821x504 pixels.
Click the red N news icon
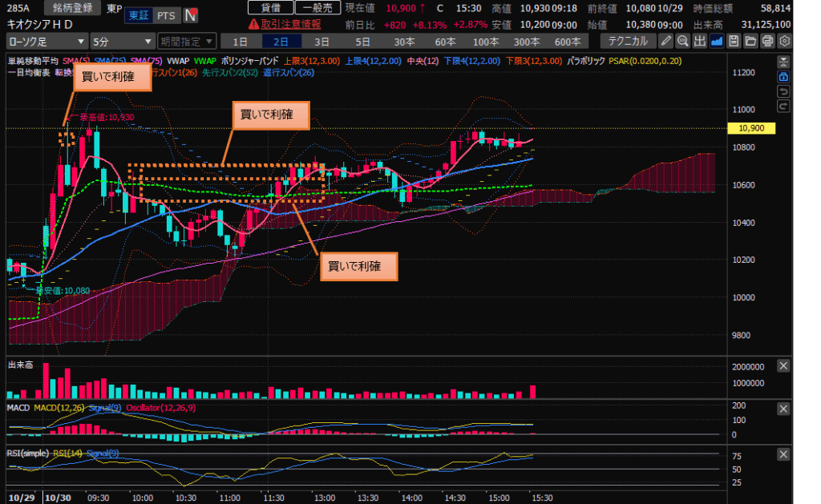(x=191, y=15)
